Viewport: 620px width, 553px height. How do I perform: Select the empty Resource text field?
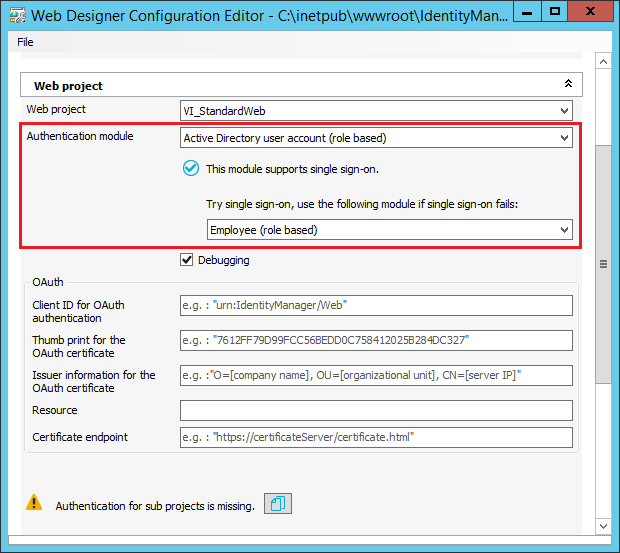coord(376,410)
